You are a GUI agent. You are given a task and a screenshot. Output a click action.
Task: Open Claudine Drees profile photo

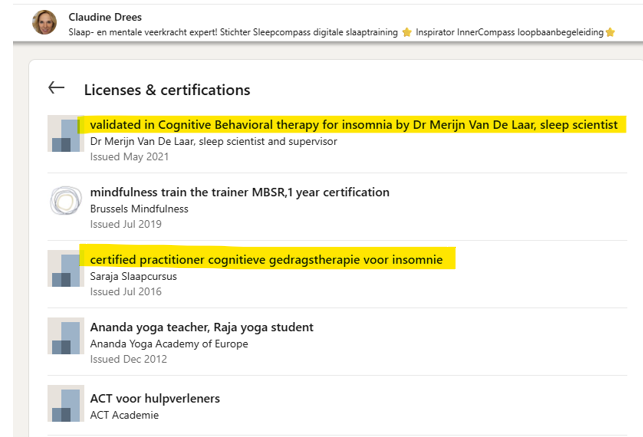tap(44, 23)
